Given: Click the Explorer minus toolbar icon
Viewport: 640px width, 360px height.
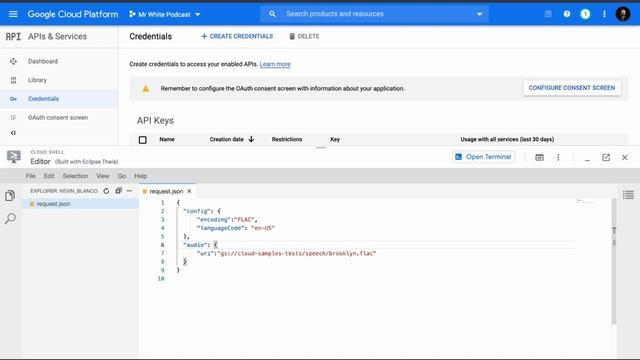Looking at the screenshot, I should 129,191.
